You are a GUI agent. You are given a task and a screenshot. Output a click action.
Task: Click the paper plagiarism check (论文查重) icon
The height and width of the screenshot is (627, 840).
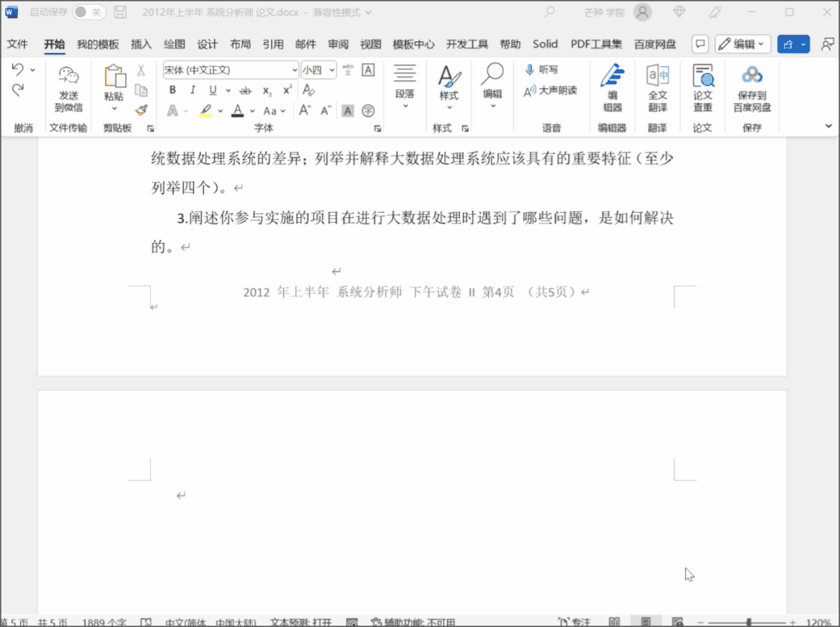[702, 76]
